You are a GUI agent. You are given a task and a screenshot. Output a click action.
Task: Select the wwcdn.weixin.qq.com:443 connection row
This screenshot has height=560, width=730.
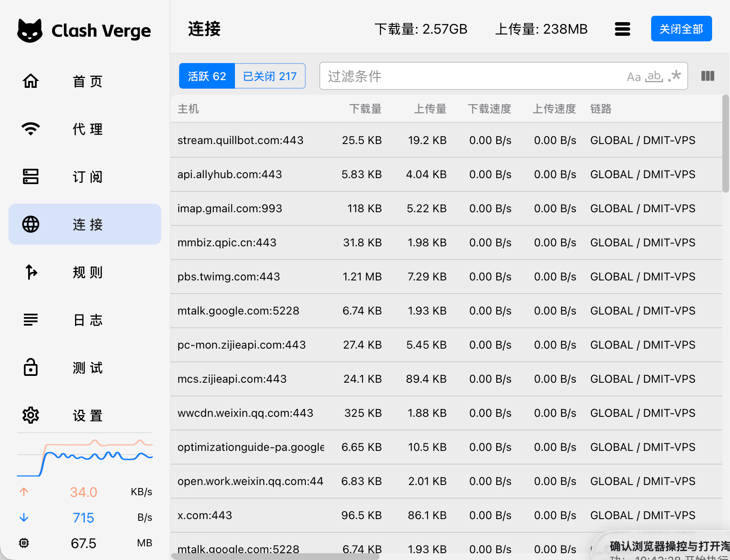(x=446, y=413)
